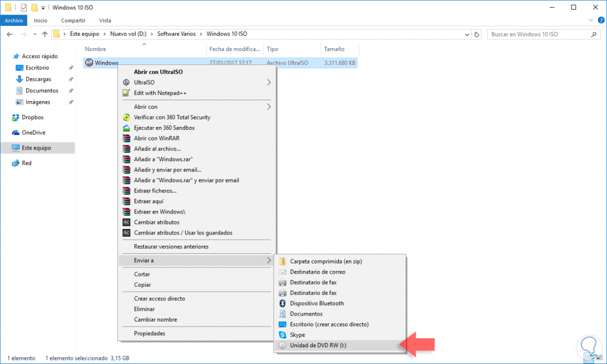Open the Archivo ribbon tab
This screenshot has height=364, width=607.
coord(14,21)
